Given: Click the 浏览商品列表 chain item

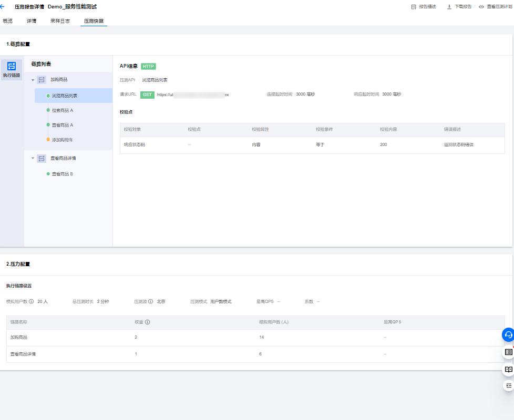Looking at the screenshot, I should coord(65,96).
